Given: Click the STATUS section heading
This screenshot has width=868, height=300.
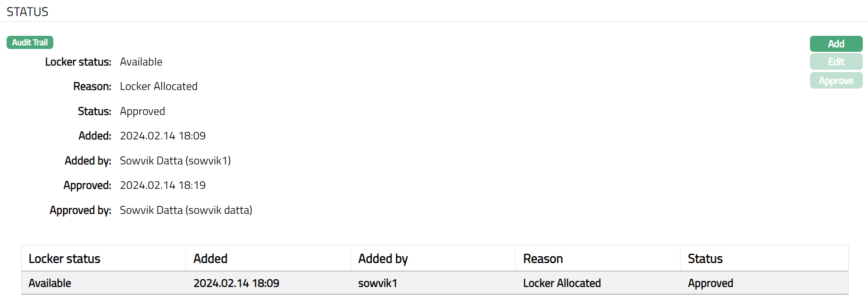Looking at the screenshot, I should [27, 12].
